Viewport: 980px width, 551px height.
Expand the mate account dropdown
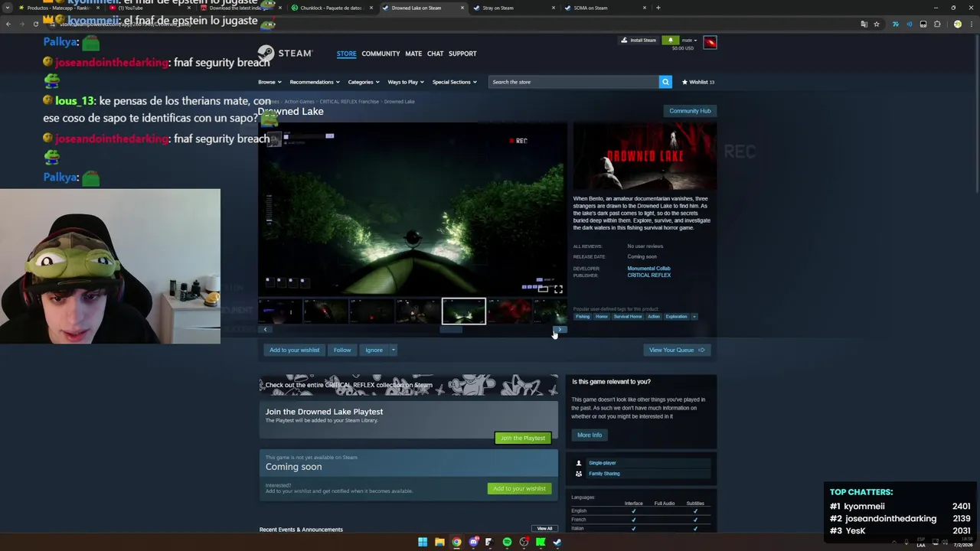(689, 41)
